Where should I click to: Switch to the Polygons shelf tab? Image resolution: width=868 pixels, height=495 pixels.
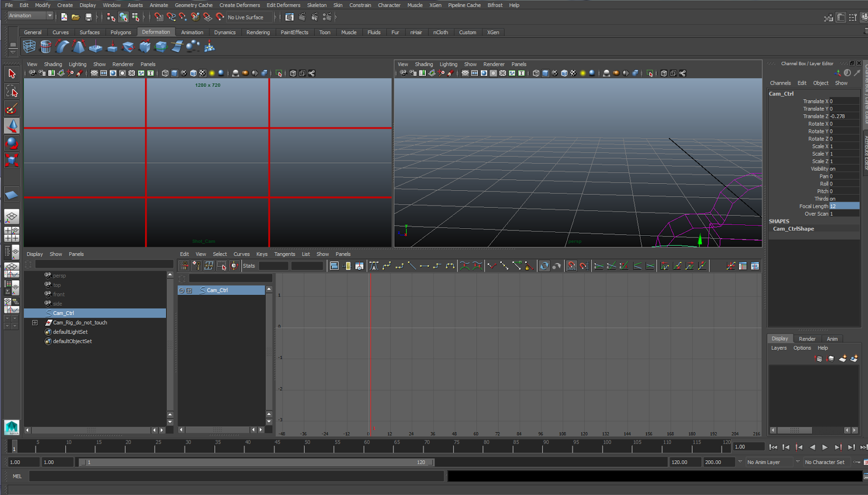pos(121,33)
